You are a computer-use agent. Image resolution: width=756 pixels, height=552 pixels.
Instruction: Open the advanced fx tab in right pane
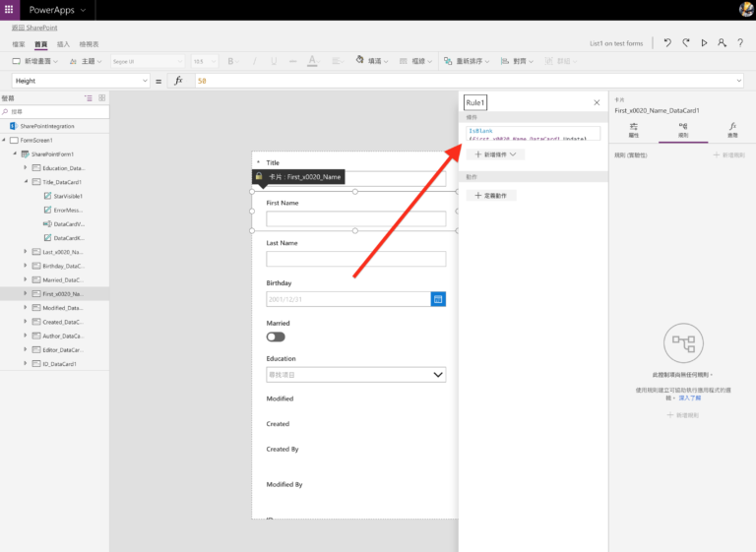(732, 130)
